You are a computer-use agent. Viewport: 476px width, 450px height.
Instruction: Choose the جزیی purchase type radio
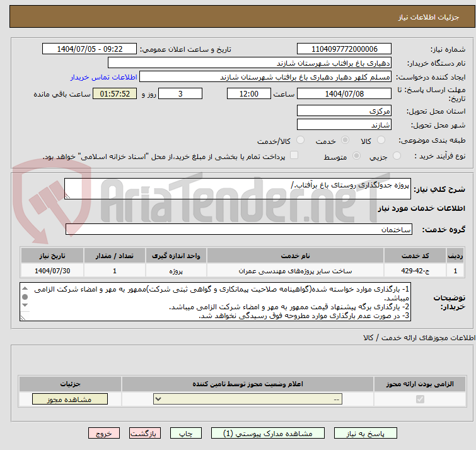397,156
